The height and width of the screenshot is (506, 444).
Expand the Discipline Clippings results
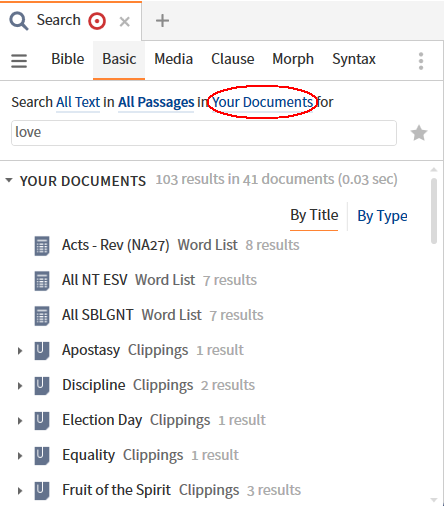(x=20, y=386)
